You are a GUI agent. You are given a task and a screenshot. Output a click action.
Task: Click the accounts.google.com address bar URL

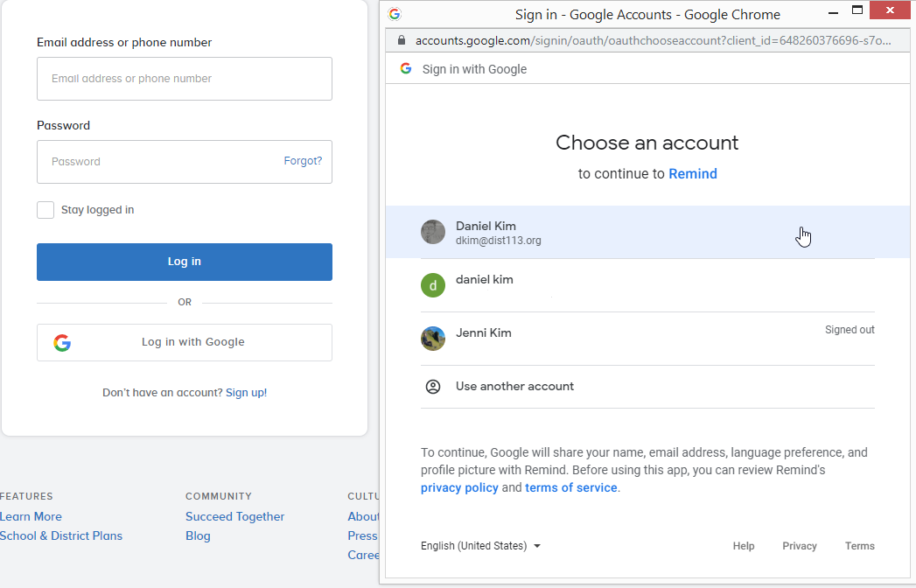pyautogui.click(x=654, y=40)
